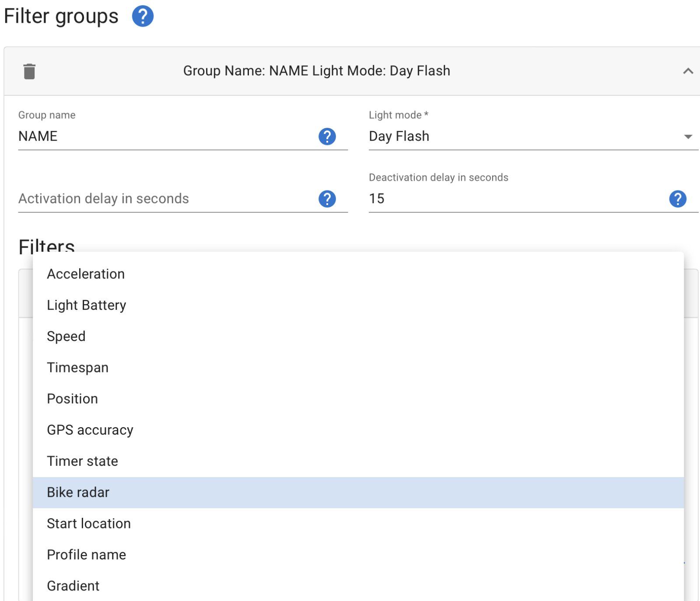Click the help icon beside Filter groups heading
Viewport: 700px width, 601px height.
click(143, 17)
